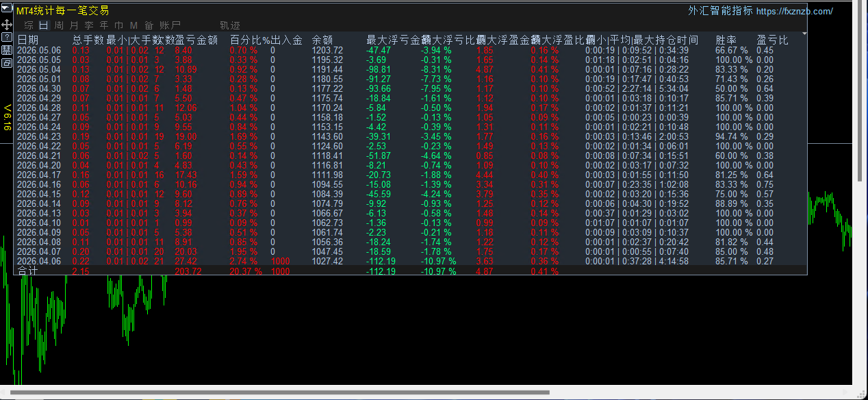Open the 轨迹 track tab

coord(231,25)
